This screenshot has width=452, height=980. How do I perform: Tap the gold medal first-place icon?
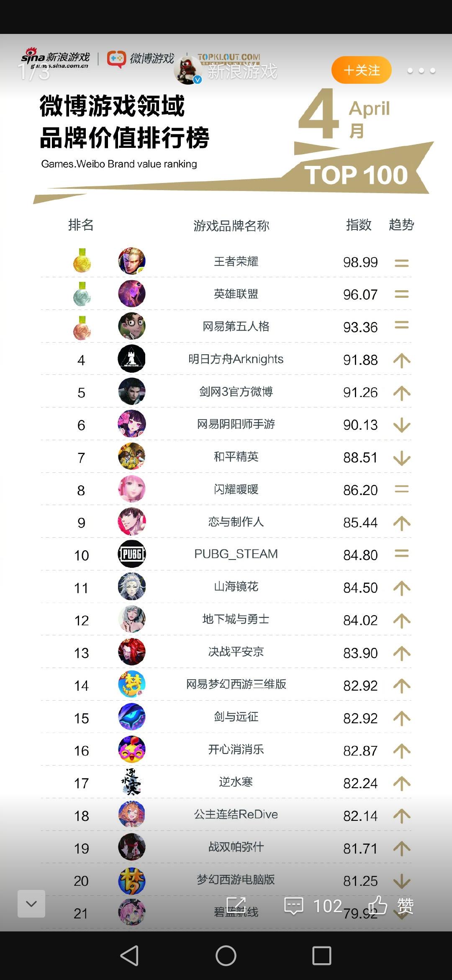[82, 260]
